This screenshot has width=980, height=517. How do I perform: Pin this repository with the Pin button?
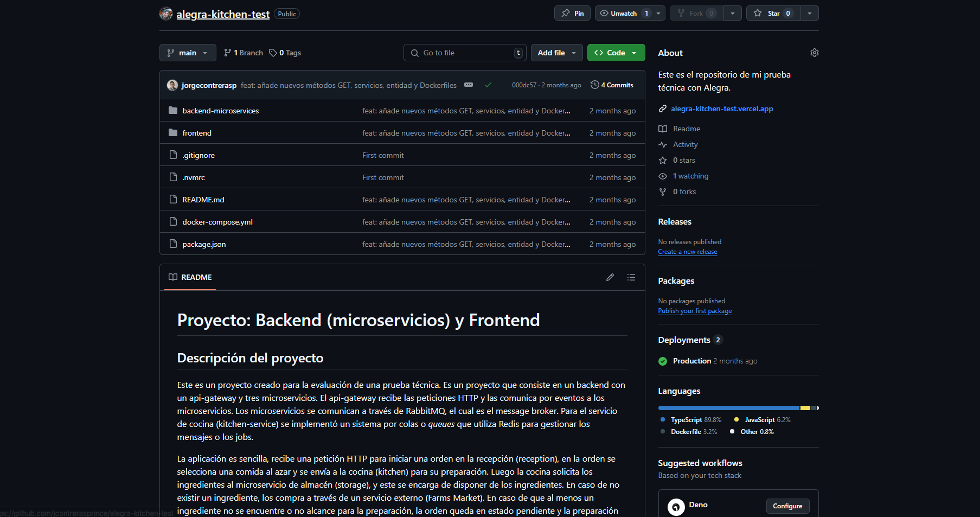572,13
